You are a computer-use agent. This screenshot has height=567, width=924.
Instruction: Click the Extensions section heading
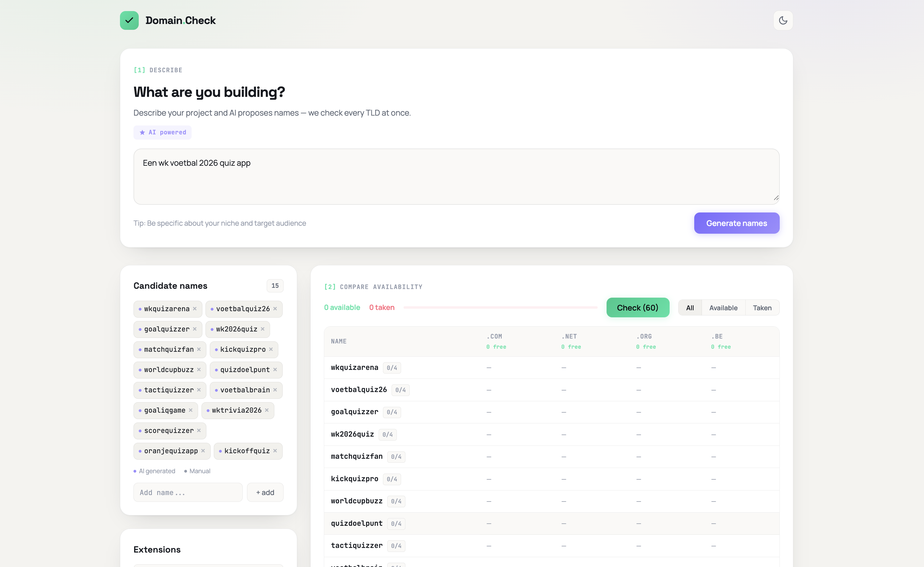point(157,549)
